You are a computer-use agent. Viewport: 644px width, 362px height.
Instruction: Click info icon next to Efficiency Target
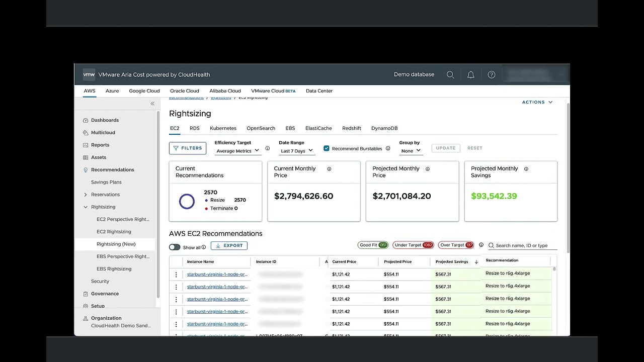click(267, 149)
